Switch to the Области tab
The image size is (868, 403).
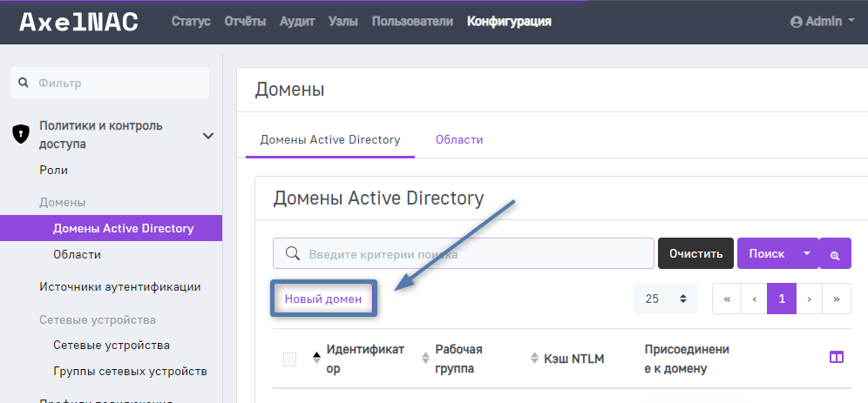point(459,139)
